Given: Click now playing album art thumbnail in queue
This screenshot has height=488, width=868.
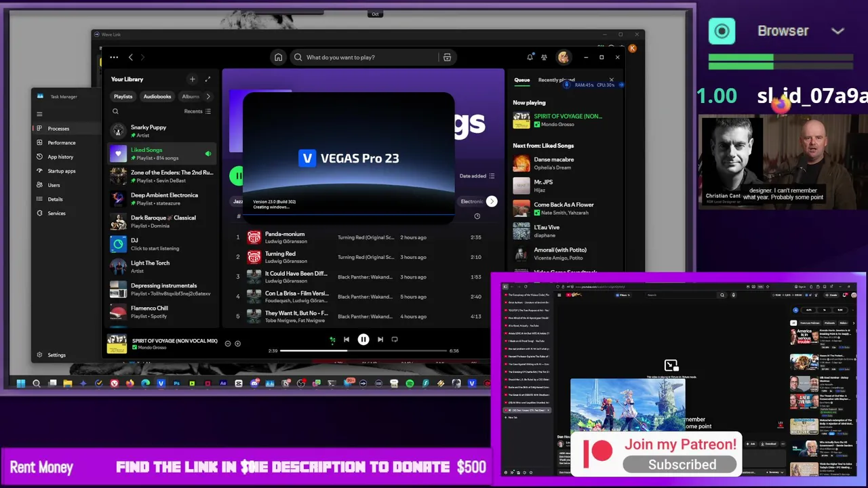Looking at the screenshot, I should 521,120.
